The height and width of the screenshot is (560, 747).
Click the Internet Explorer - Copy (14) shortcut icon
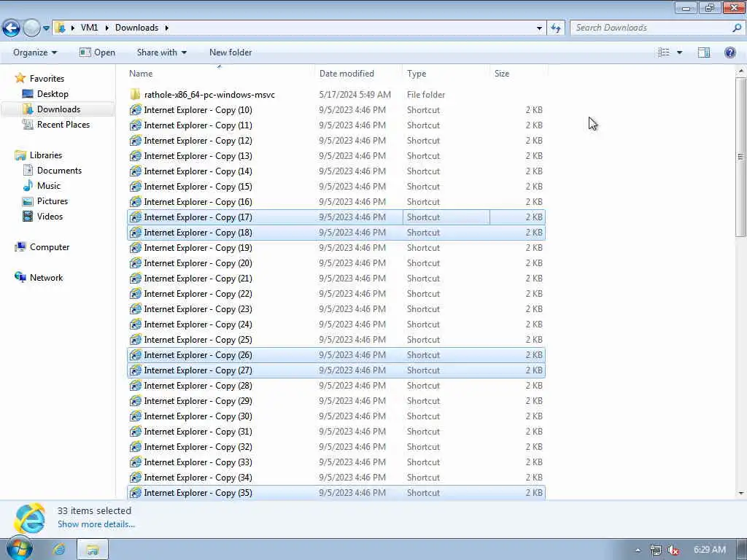point(135,171)
